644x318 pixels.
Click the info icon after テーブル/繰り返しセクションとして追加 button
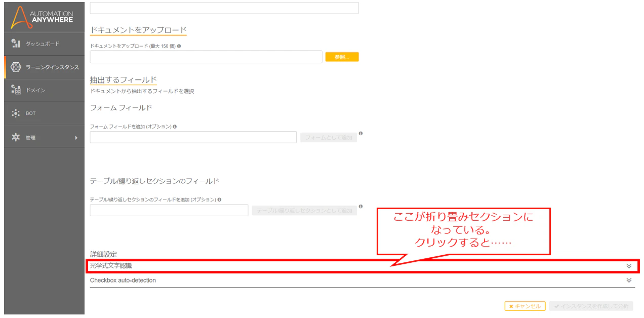361,207
